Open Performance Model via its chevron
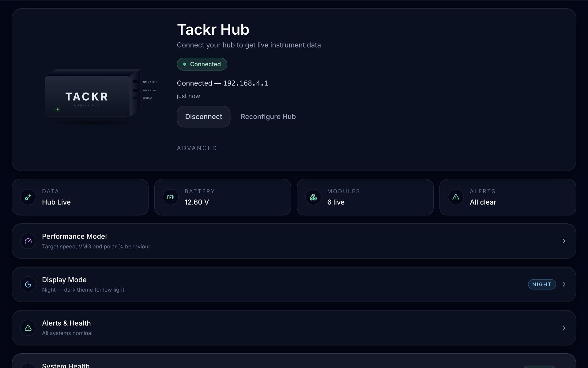 (564, 241)
